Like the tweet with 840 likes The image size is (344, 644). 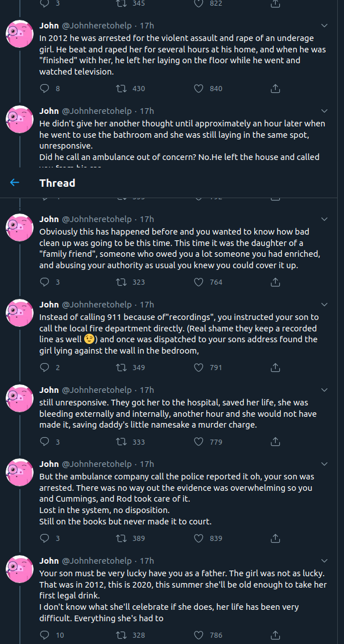tap(198, 88)
